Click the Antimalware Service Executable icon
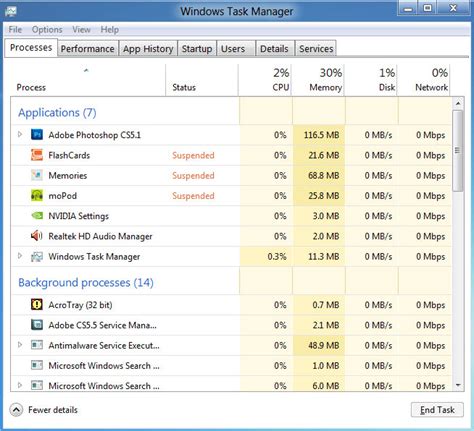Image resolution: width=474 pixels, height=431 pixels. point(37,345)
